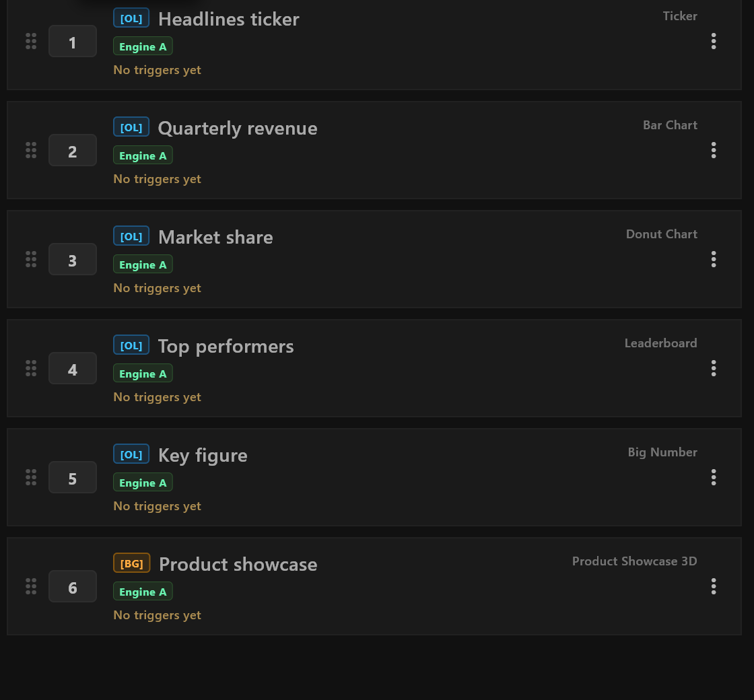Click drag handle of Market share row

click(x=31, y=260)
